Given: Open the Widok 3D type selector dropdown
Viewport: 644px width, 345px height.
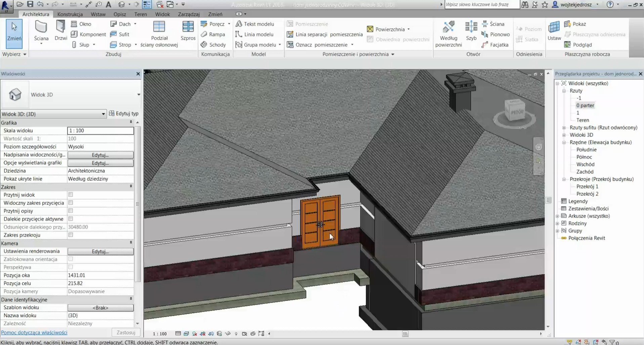Looking at the screenshot, I should pyautogui.click(x=138, y=95).
